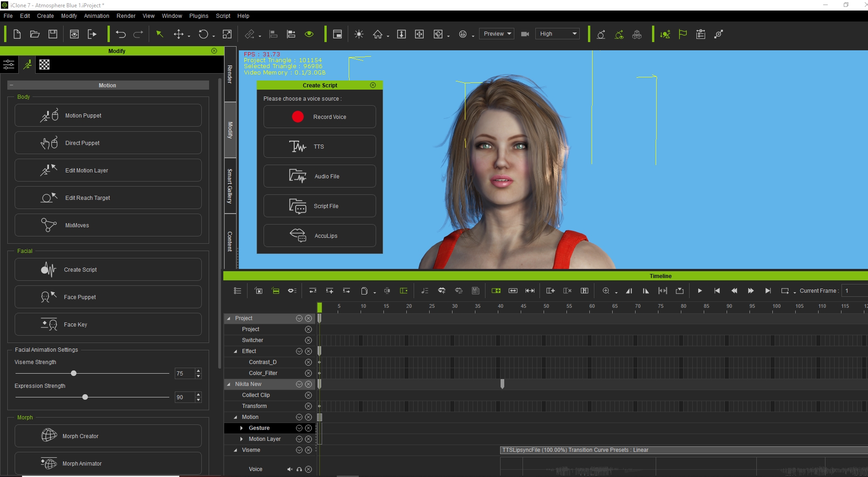
Task: Step to the next frame
Action: click(751, 291)
